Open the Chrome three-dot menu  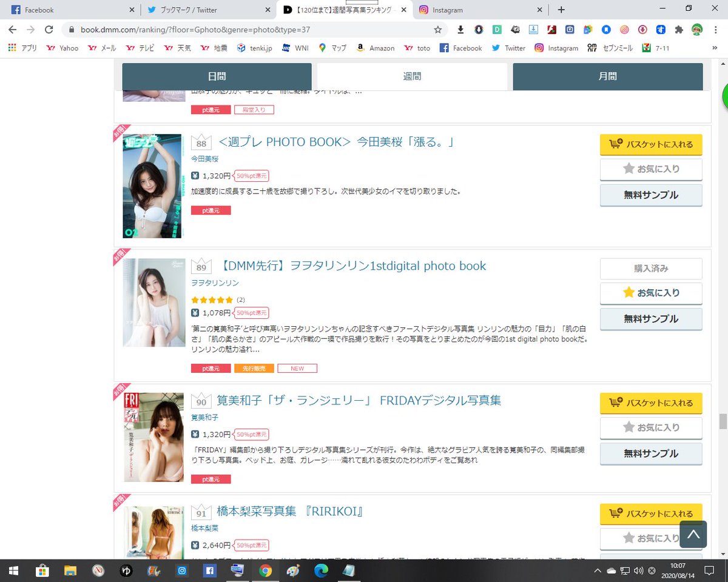716,29
